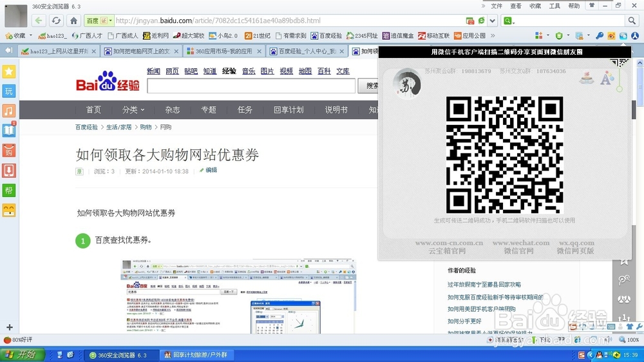This screenshot has height=362, width=644.
Task: Click the 生活/家居 breadcrumb link
Action: tap(118, 127)
